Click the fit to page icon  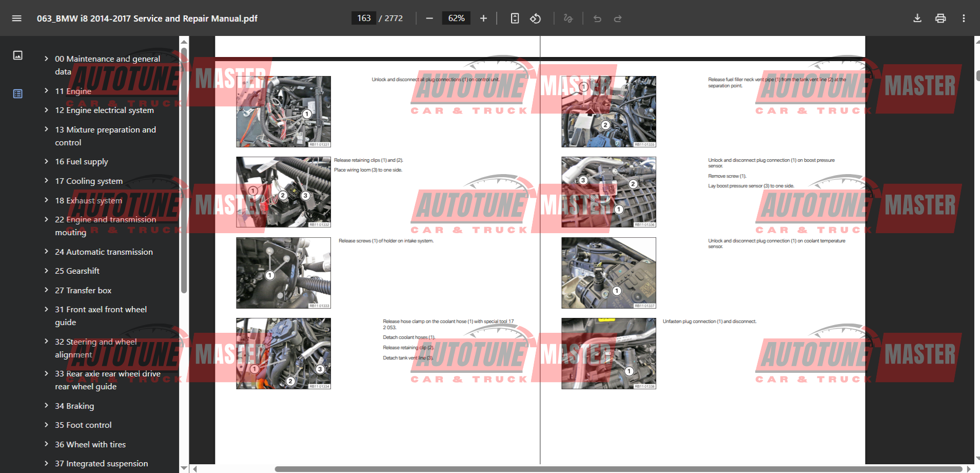tap(515, 18)
